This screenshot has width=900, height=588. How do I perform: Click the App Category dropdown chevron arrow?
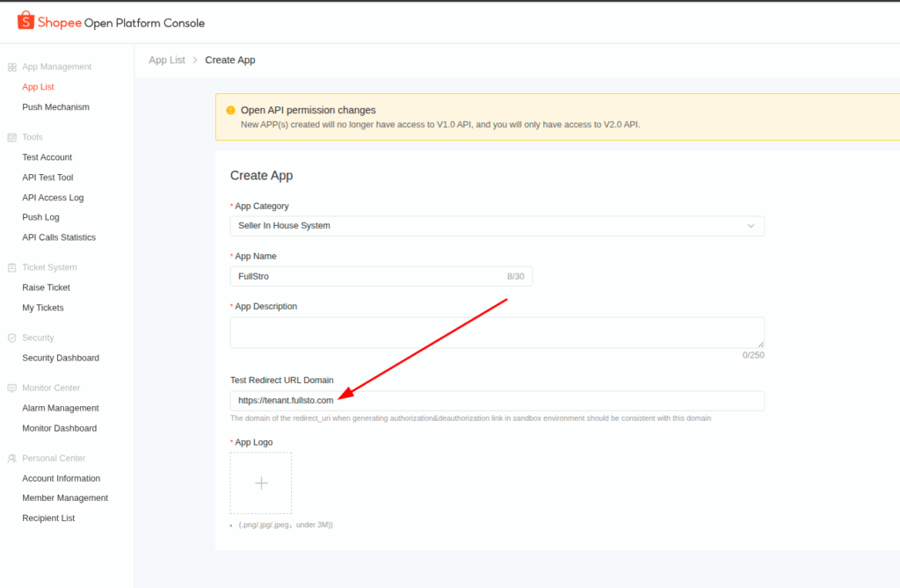point(751,226)
